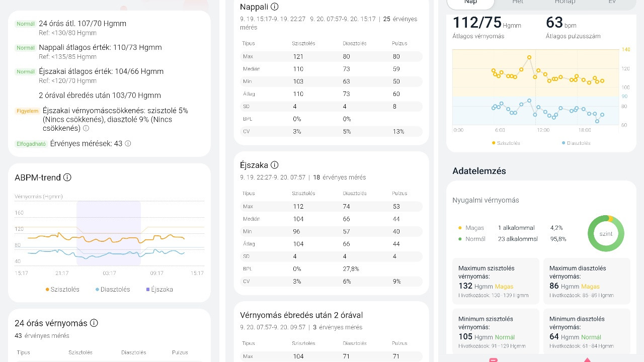
Task: Click the Normál badge beside Nappali átlagos érték
Action: click(26, 48)
